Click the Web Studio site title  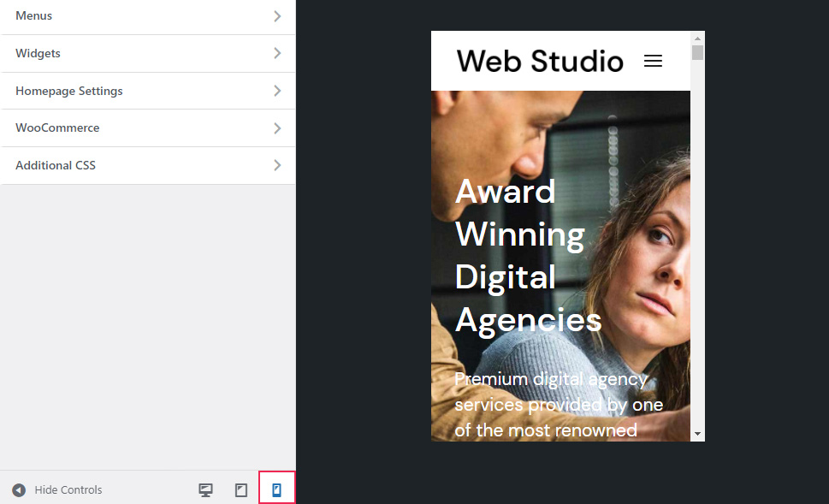(x=540, y=62)
